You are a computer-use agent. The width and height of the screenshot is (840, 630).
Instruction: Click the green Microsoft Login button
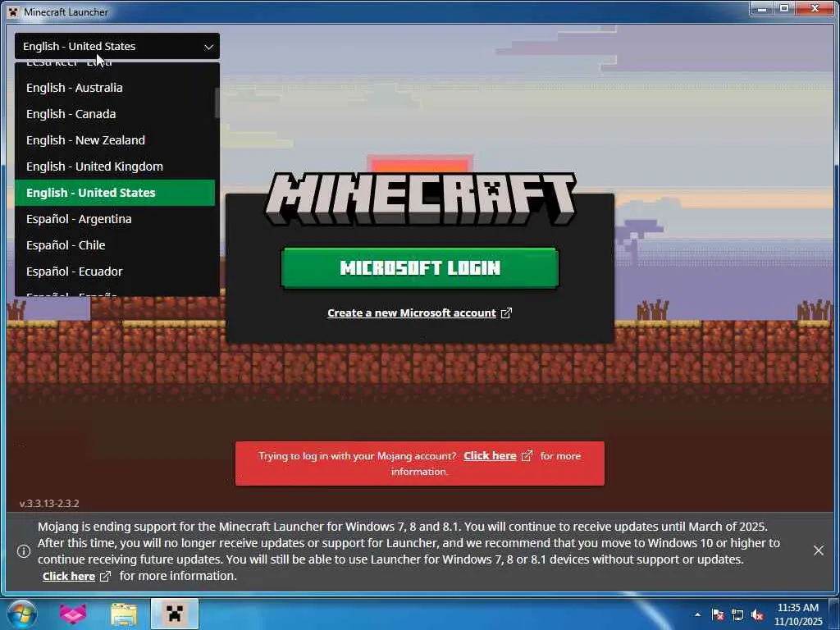(420, 268)
